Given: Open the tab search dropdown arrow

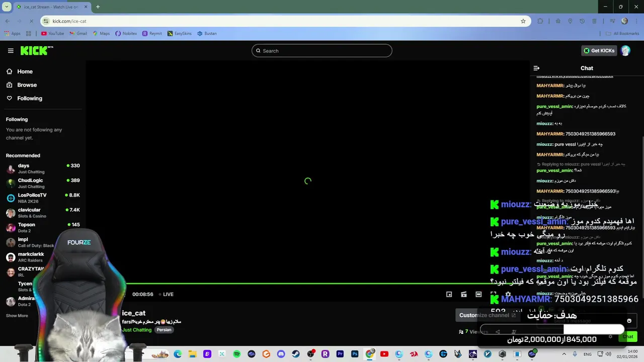Looking at the screenshot, I should point(7,7).
